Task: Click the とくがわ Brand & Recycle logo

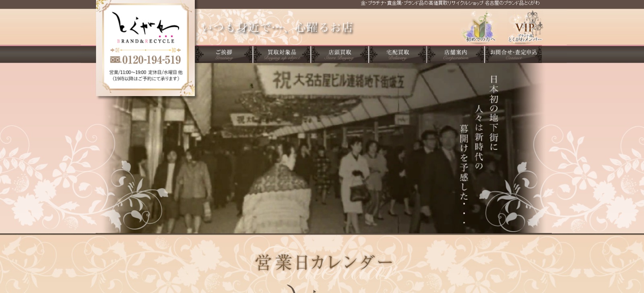Action: point(146,27)
